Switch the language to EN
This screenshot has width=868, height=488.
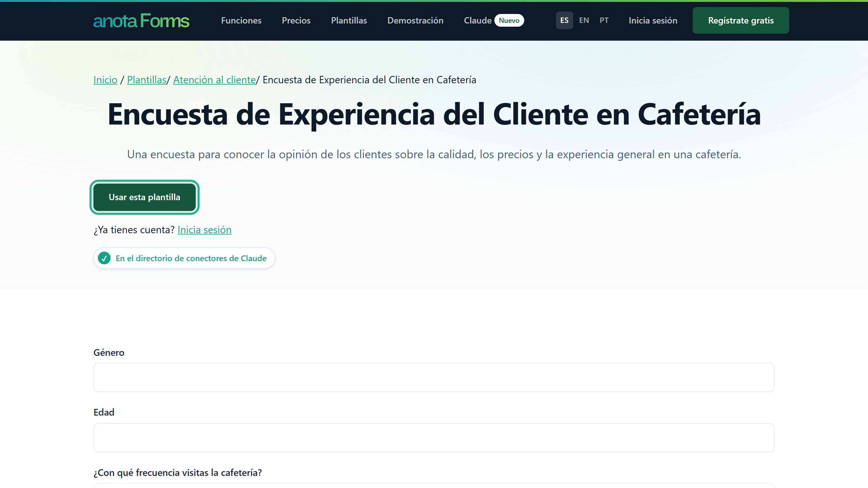(584, 20)
